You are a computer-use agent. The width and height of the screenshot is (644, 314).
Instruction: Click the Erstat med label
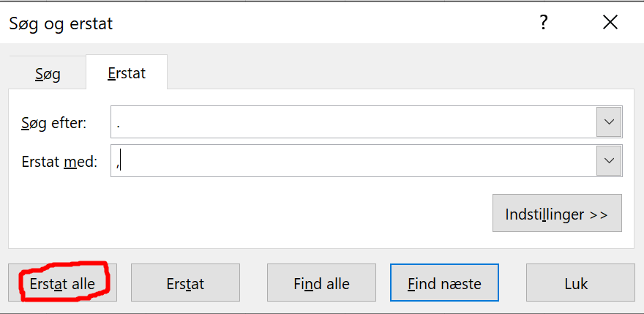(59, 162)
